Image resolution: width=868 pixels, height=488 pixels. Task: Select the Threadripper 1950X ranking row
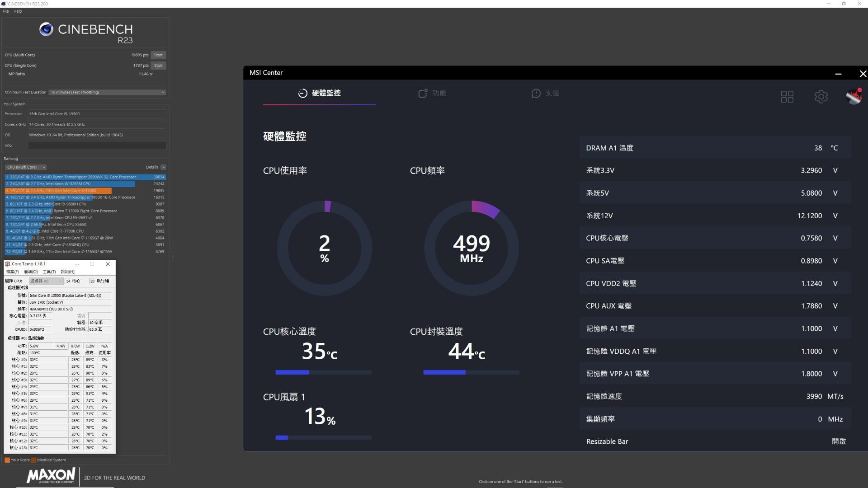tap(85, 197)
